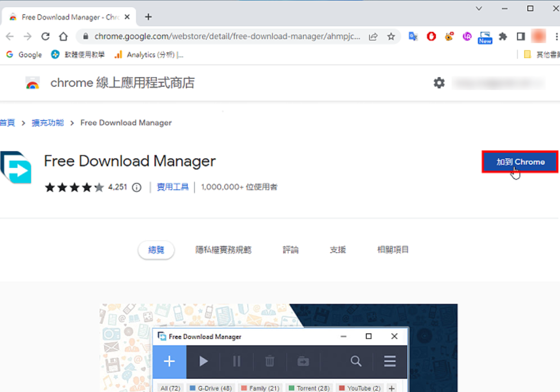Screen dimensions: 560x392
Task: Bookmark this page with the star
Action: (391, 37)
